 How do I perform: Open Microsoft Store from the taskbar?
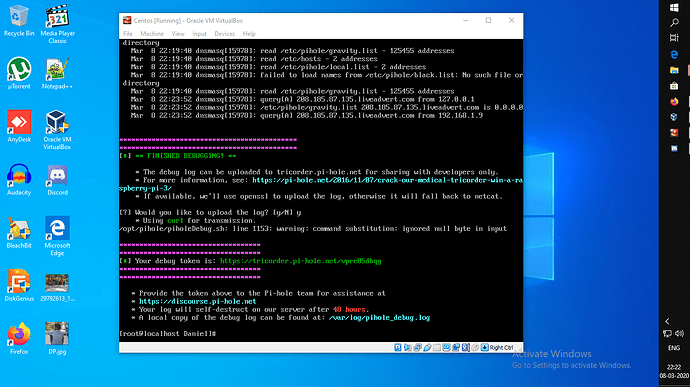click(674, 86)
